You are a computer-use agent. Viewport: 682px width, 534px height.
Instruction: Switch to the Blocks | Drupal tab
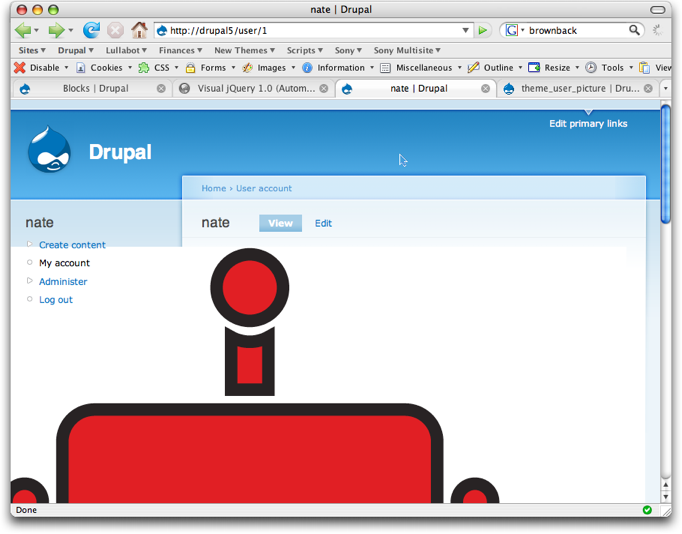(95, 89)
